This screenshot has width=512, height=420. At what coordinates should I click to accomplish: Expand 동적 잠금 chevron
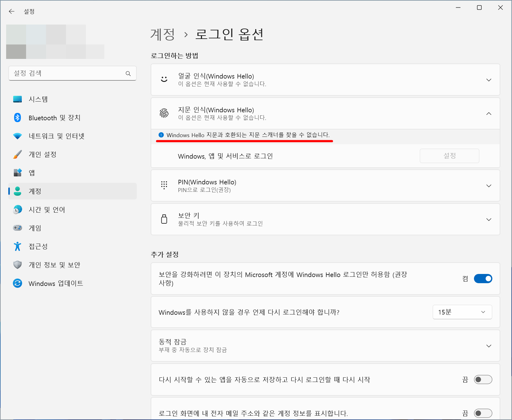coord(489,346)
